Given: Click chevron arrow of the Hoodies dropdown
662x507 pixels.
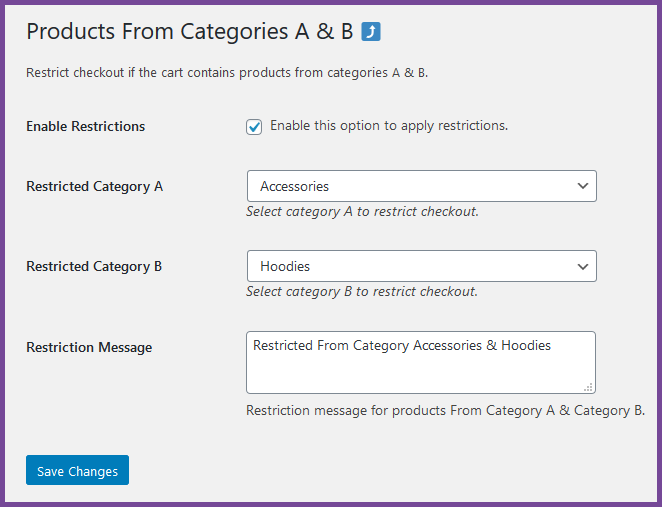Looking at the screenshot, I should click(x=583, y=266).
